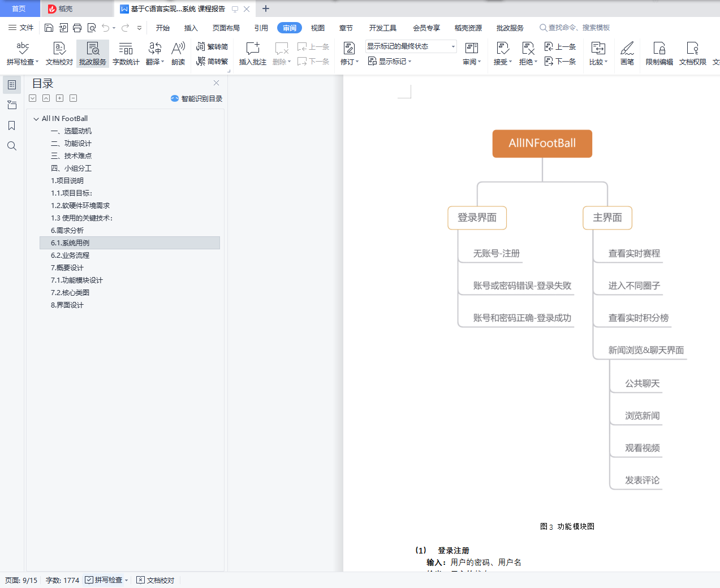720x588 pixels.
Task: Switch to the 章节 ribbon tab
Action: pos(346,28)
